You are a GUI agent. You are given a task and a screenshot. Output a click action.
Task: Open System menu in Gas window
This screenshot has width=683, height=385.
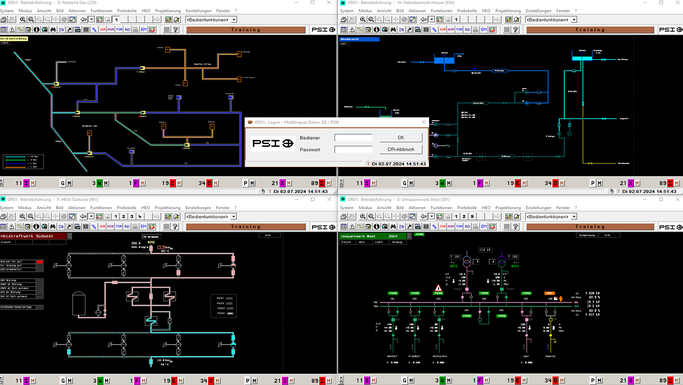pos(7,10)
